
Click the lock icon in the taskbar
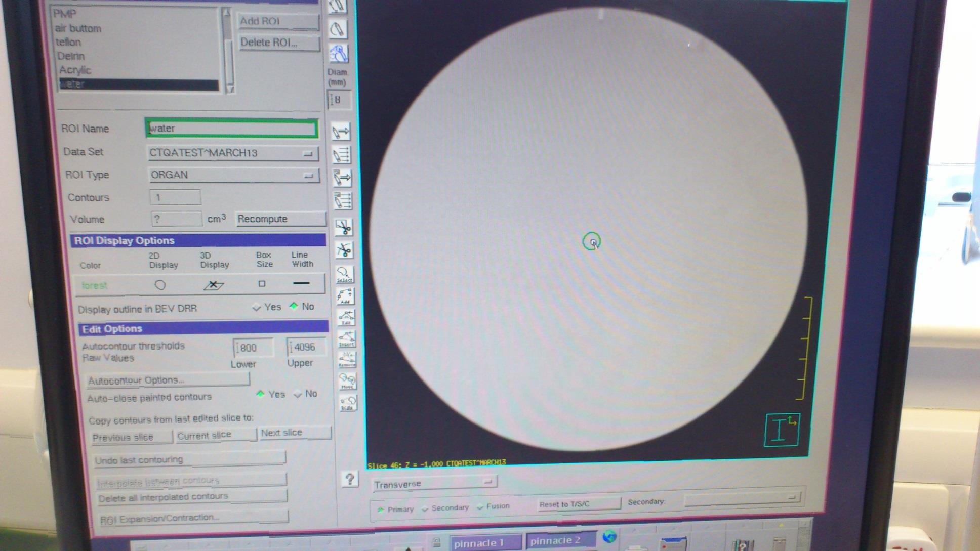(436, 543)
